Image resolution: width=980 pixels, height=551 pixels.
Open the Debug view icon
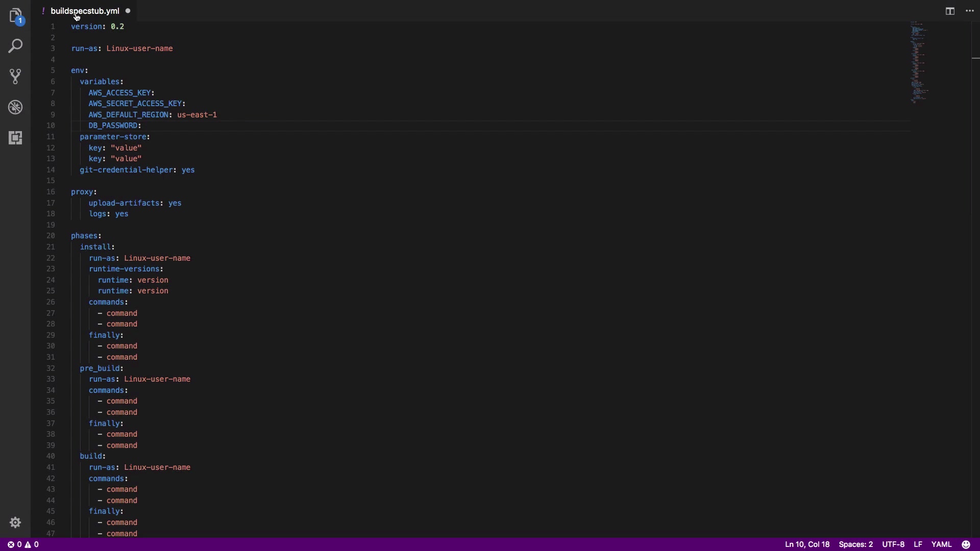[x=15, y=107]
